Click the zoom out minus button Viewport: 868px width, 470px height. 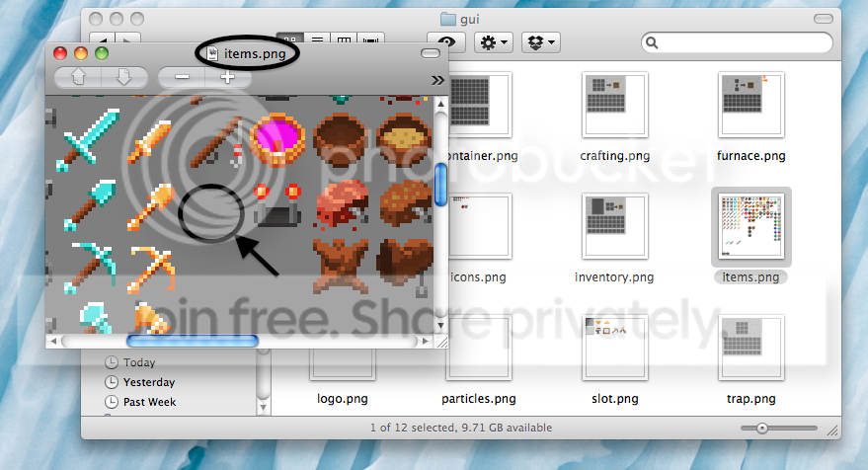click(183, 77)
